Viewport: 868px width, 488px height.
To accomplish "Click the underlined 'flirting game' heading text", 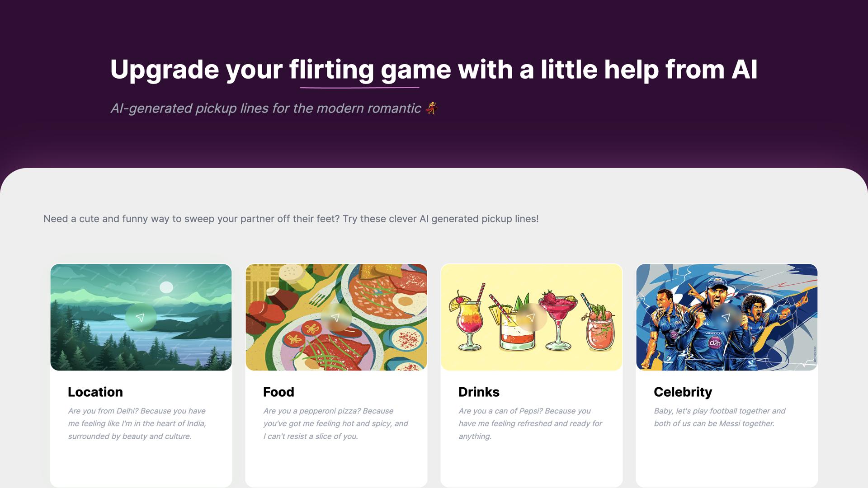I will point(360,70).
